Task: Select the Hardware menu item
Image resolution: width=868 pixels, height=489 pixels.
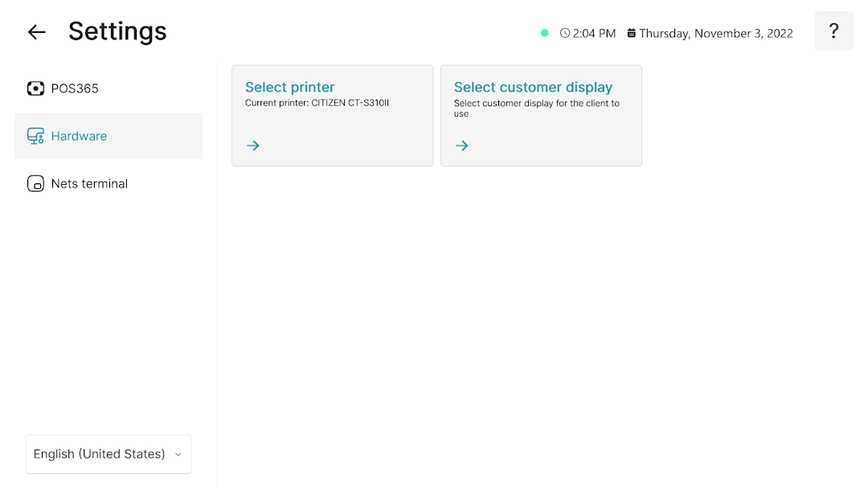Action: pos(108,136)
